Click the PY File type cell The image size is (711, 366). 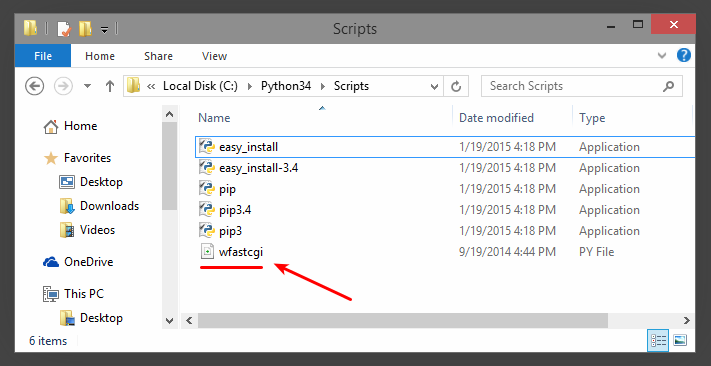[x=596, y=252]
